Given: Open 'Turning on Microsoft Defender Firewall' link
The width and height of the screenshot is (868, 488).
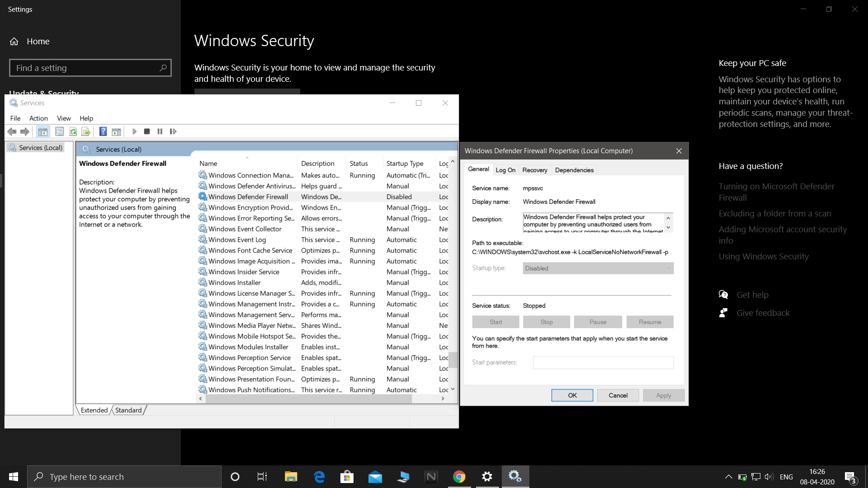Looking at the screenshot, I should pos(776,192).
